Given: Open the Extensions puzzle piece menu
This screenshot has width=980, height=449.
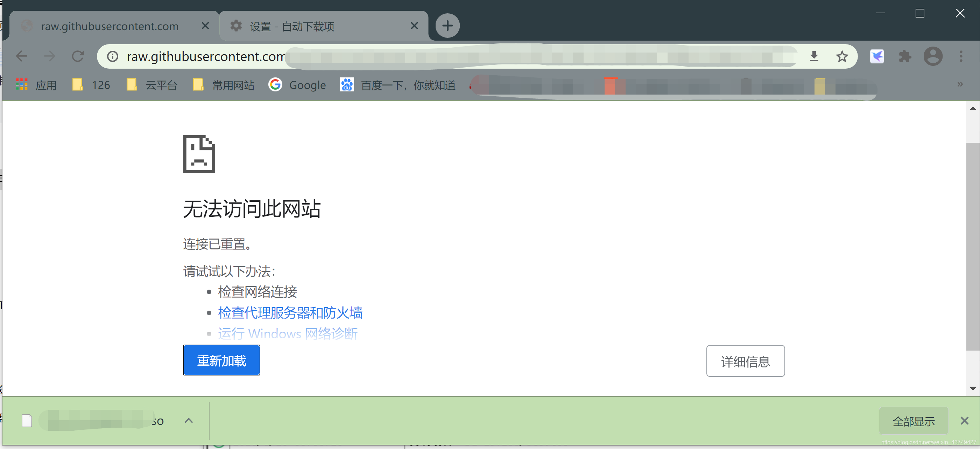Looking at the screenshot, I should (x=905, y=56).
